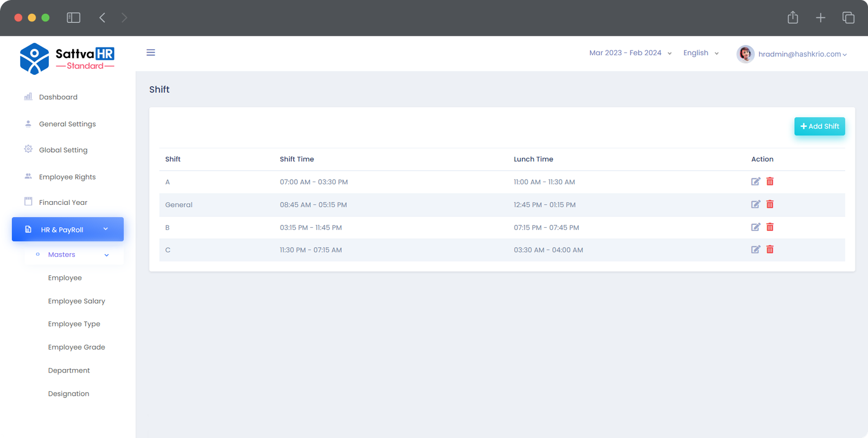Delete the General shift with trash icon
Image resolution: width=868 pixels, height=438 pixels.
[770, 204]
